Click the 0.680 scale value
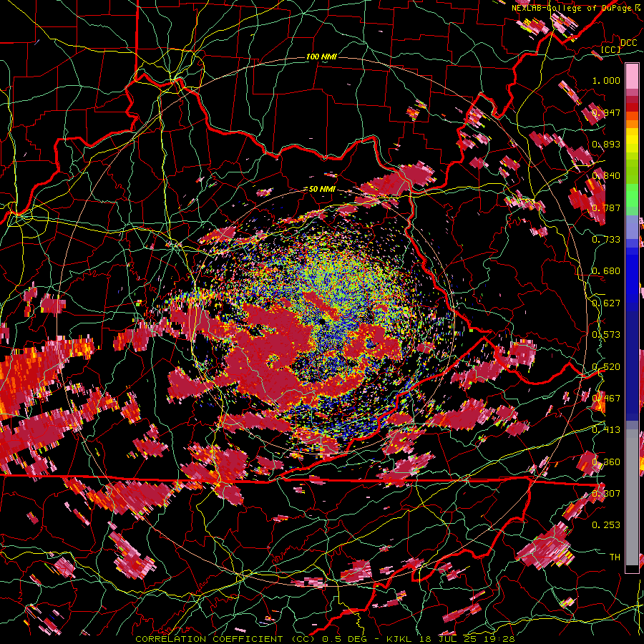Image resolution: width=644 pixels, height=644 pixels. point(606,271)
